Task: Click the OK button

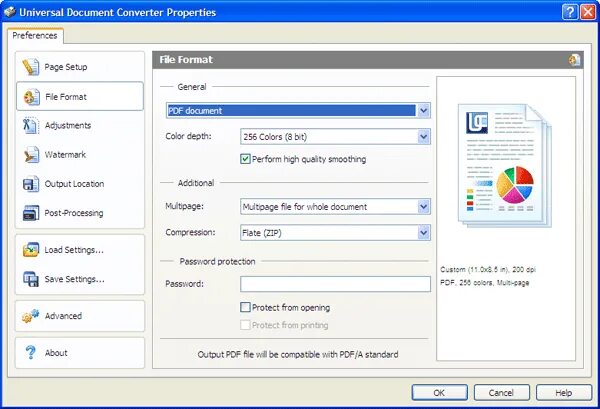Action: point(439,393)
